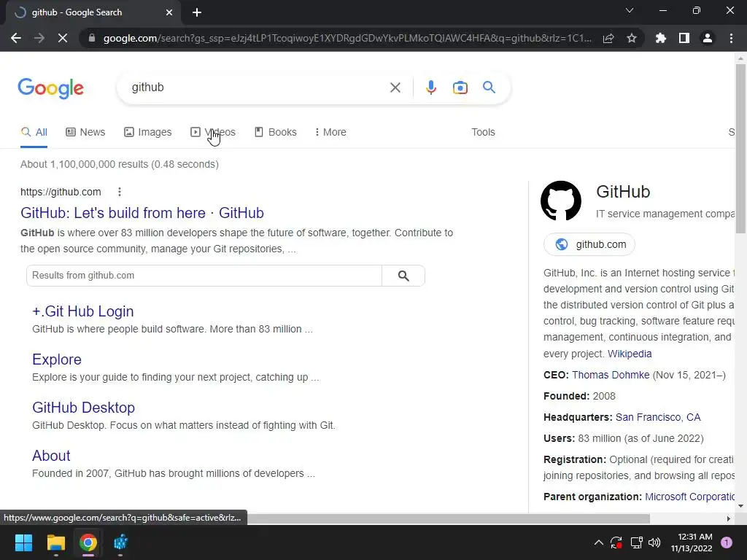Open the Thomas Dohmke CEO link
The height and width of the screenshot is (560, 747).
click(611, 376)
